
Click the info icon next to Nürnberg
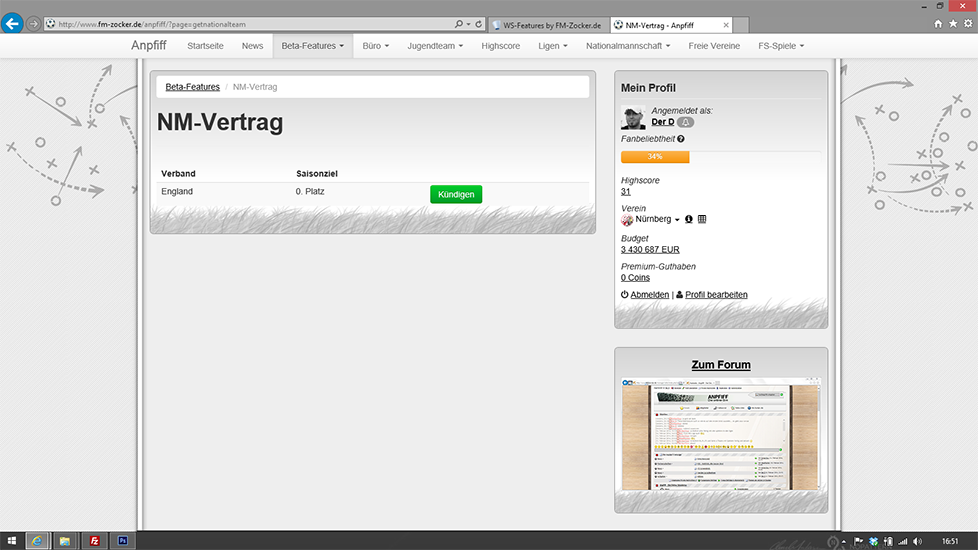point(689,219)
